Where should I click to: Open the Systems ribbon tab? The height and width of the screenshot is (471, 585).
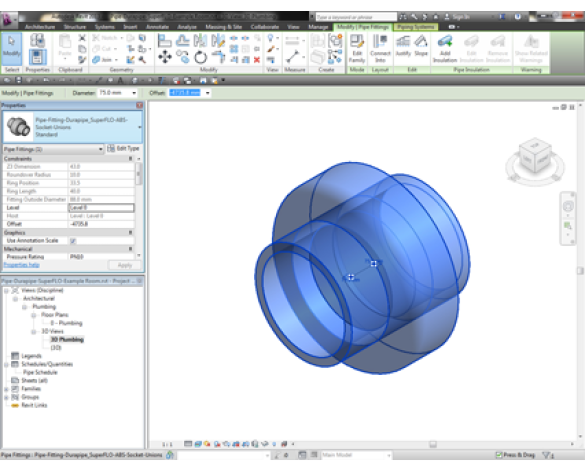point(104,27)
